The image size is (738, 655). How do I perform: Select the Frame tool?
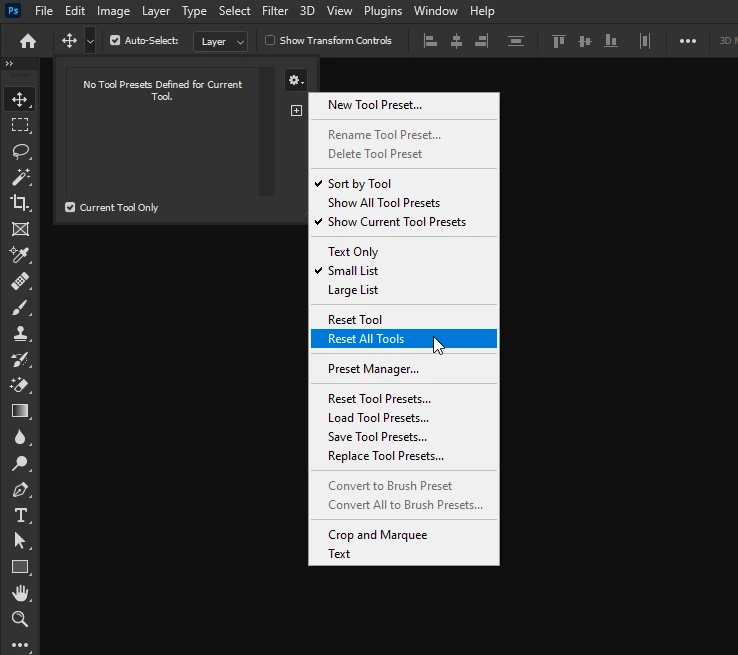[x=20, y=229]
